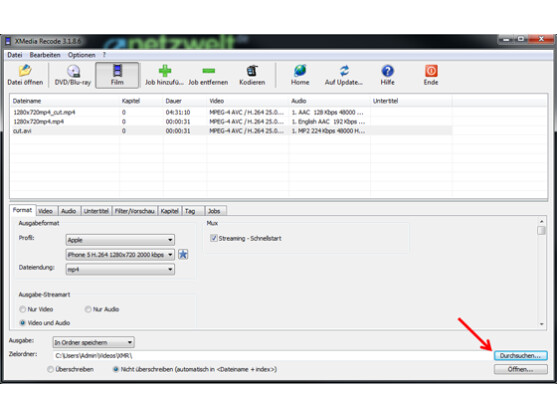Click the Untertitel column header
This screenshot has height=418, width=557.
tap(411, 101)
